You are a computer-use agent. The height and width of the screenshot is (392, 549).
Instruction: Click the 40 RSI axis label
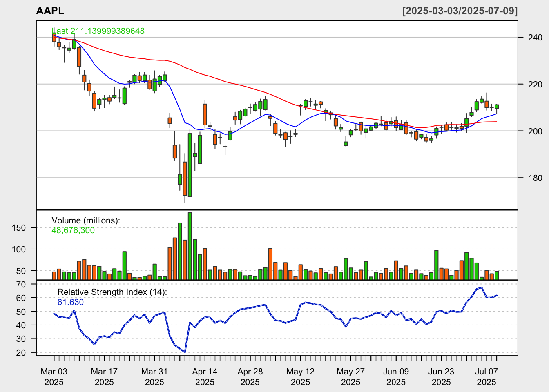[x=21, y=325]
